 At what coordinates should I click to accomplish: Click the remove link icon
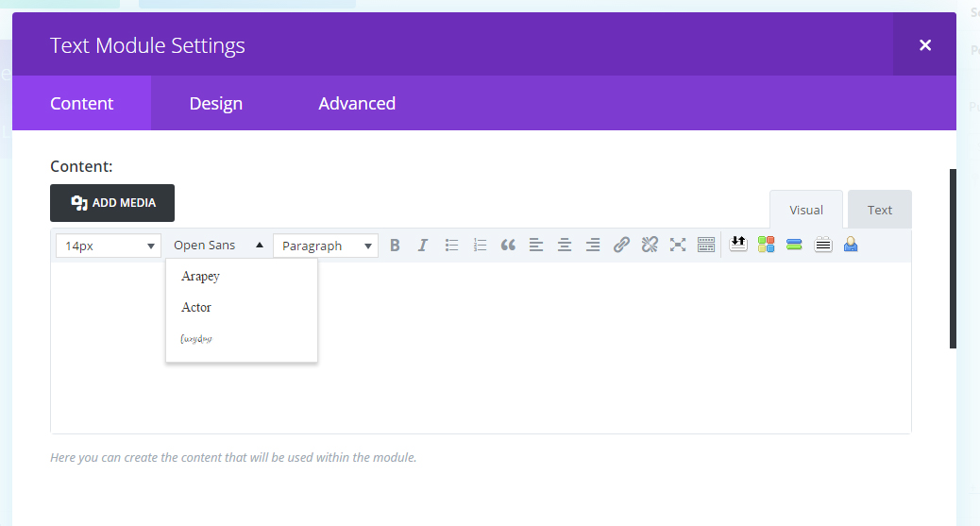click(650, 246)
